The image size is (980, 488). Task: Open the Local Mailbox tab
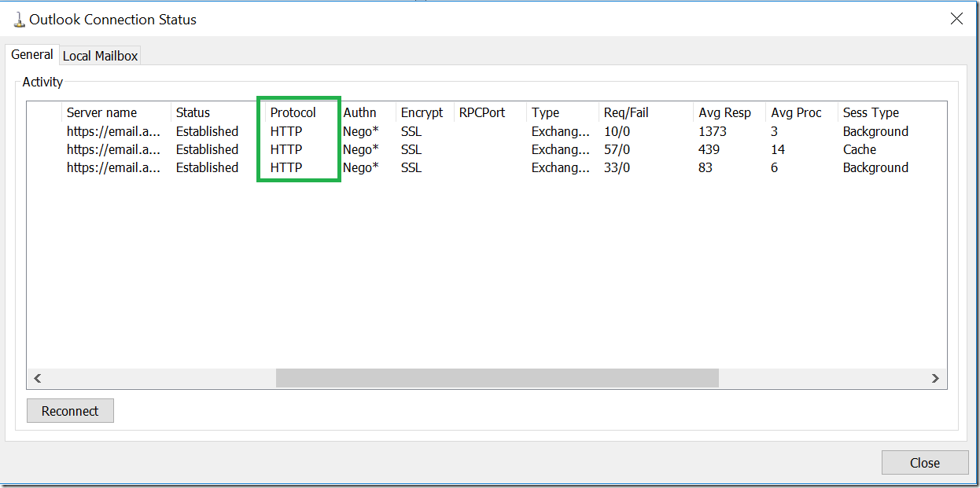coord(100,56)
